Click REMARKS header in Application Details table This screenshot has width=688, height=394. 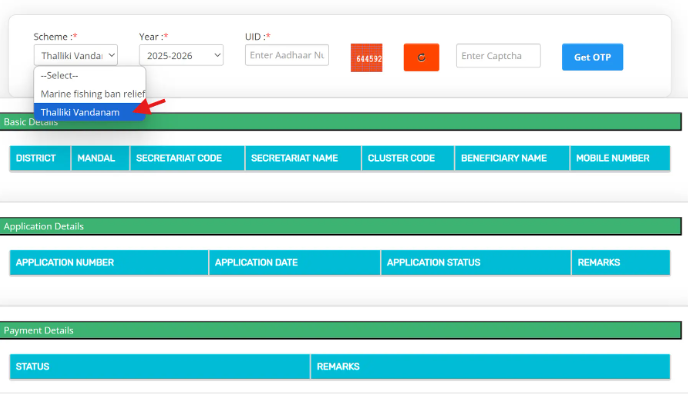pos(621,262)
